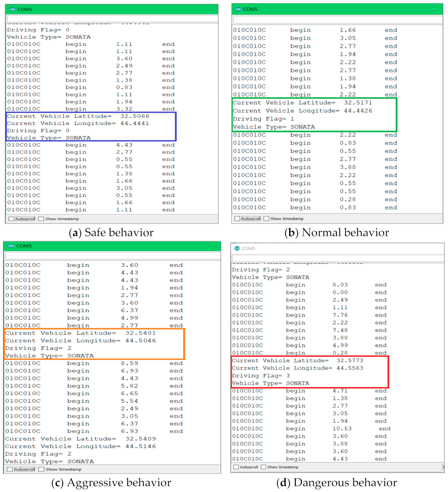Screen dimensions: 448x492
Task: Focus the serial input field in Aggressive behavior monitor
Action: 112,256
